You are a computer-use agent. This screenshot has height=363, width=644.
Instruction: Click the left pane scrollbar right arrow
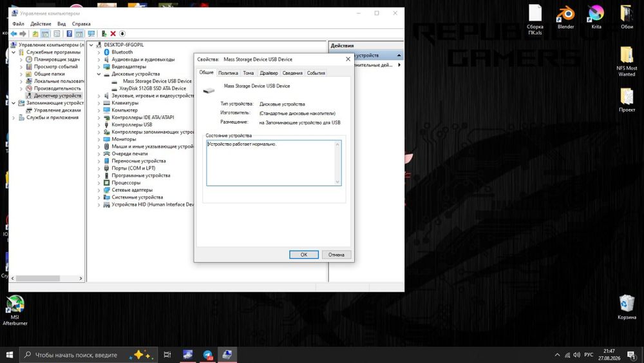click(x=80, y=279)
